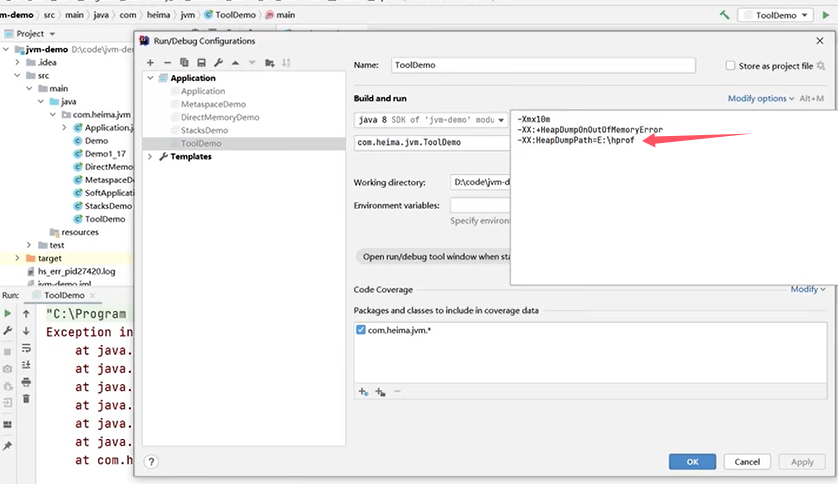Click the Cancel button
Image resolution: width=838 pixels, height=484 pixels.
(x=747, y=462)
